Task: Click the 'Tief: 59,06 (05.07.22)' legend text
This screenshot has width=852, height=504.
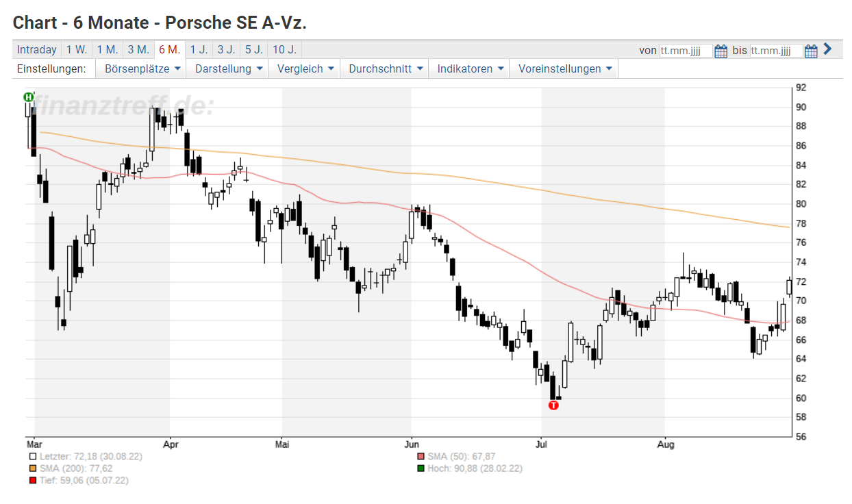Action: click(x=84, y=481)
